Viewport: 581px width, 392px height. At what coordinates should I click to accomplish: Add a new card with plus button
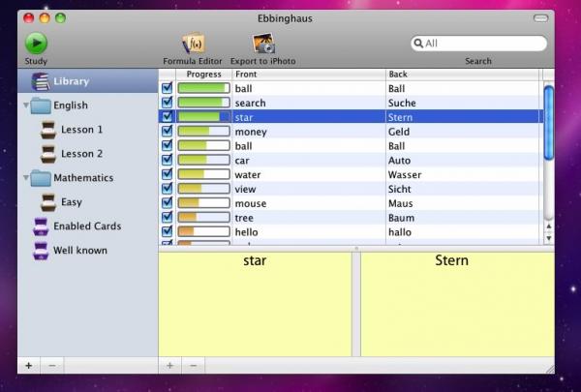coord(169,365)
